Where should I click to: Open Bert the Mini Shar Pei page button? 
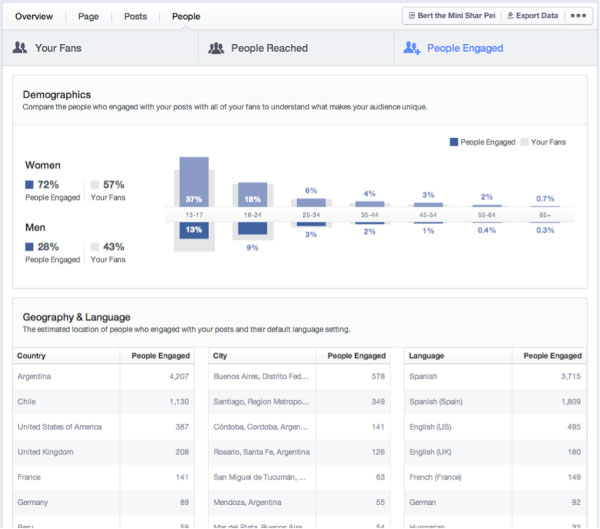[450, 16]
